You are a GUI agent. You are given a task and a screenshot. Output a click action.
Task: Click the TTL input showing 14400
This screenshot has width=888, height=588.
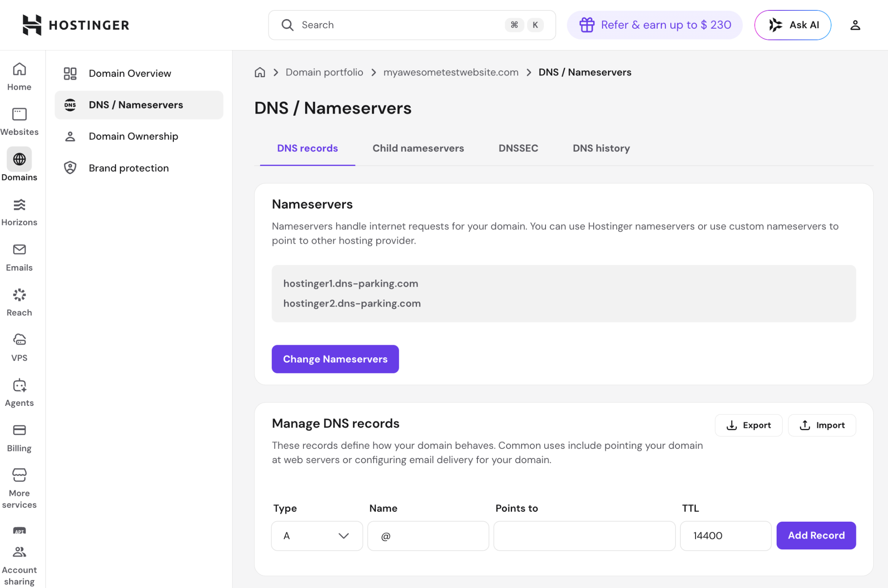[725, 536]
